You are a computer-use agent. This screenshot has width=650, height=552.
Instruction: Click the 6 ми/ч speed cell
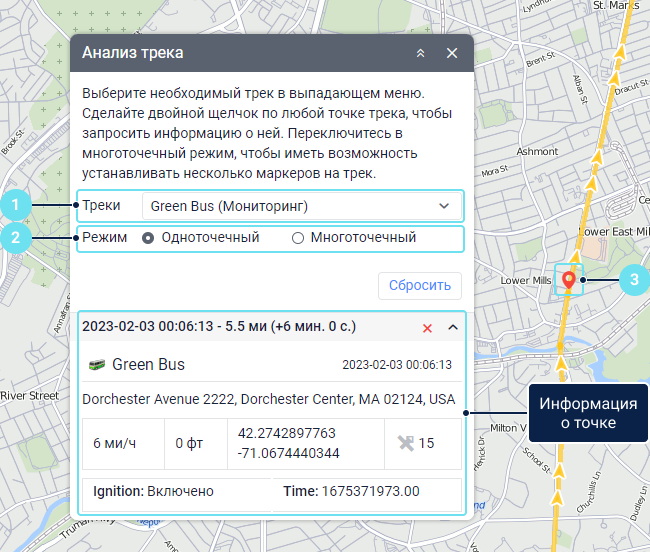(x=124, y=444)
